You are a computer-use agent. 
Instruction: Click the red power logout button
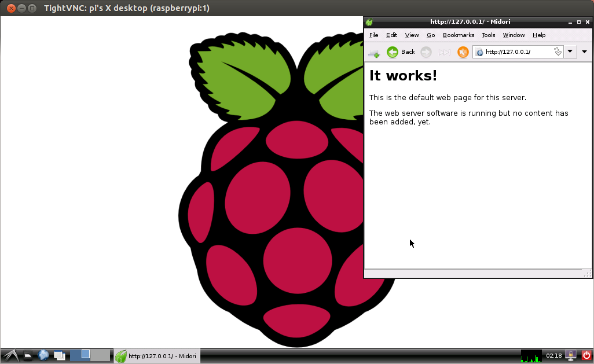click(586, 355)
